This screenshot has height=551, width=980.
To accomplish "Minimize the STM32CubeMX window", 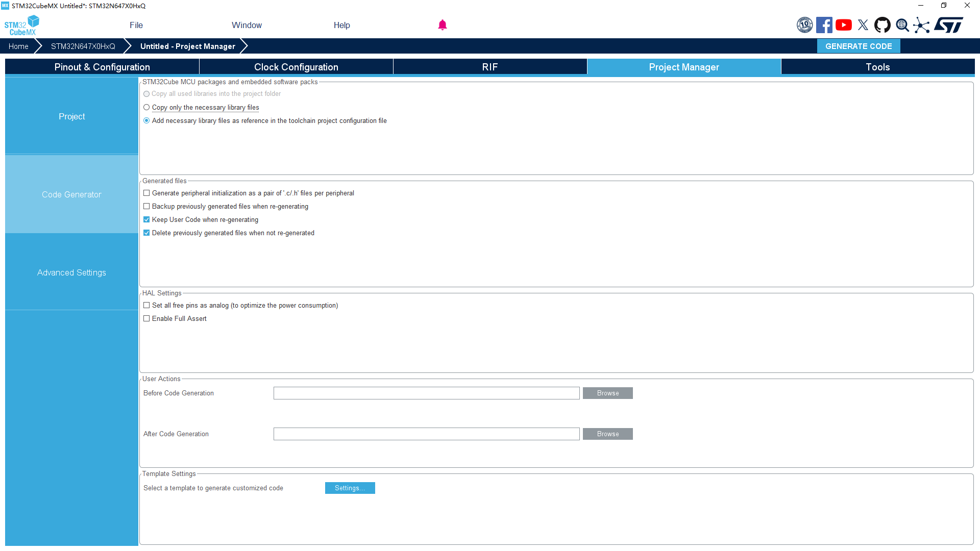I will coord(921,6).
